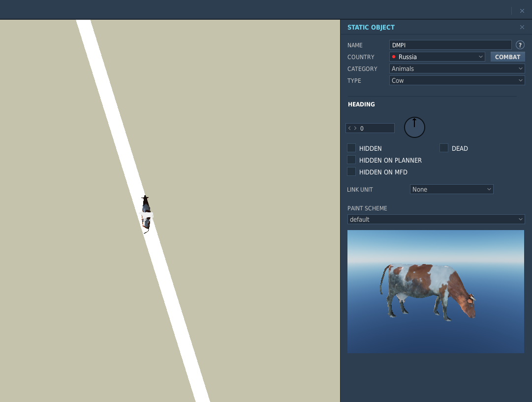Viewport: 532px width, 402px height.
Task: Enable HIDDEN ON MFD checkbox
Action: coord(351,172)
